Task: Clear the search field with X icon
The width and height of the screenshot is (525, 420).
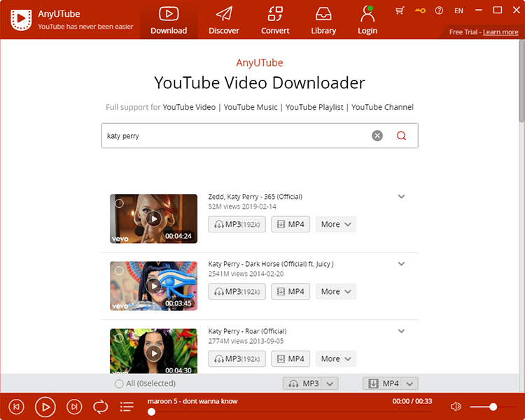Action: [377, 136]
